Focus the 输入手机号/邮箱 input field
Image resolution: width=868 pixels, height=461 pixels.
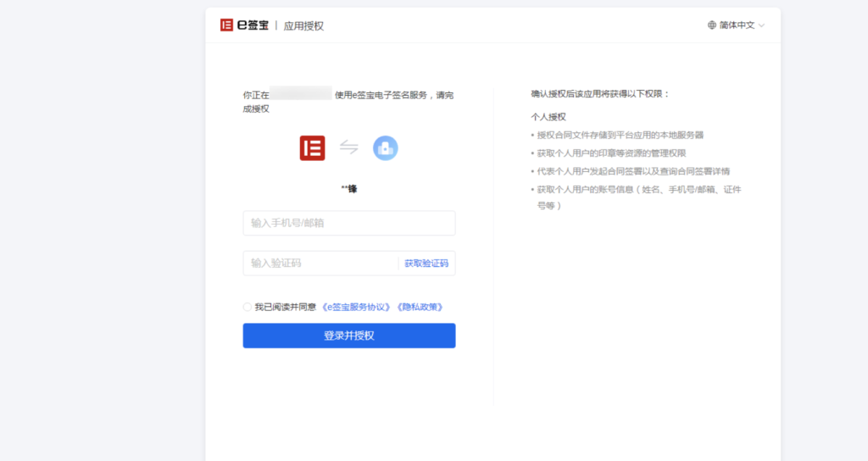click(348, 224)
